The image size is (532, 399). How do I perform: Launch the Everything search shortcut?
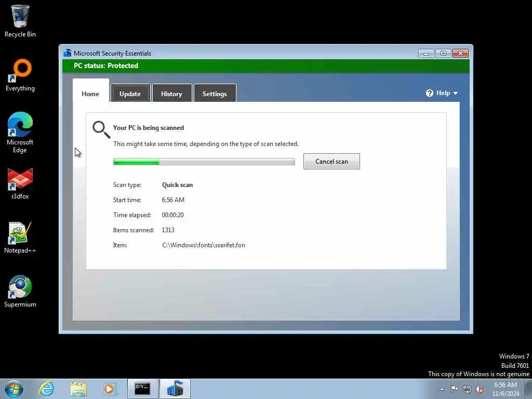coord(20,75)
